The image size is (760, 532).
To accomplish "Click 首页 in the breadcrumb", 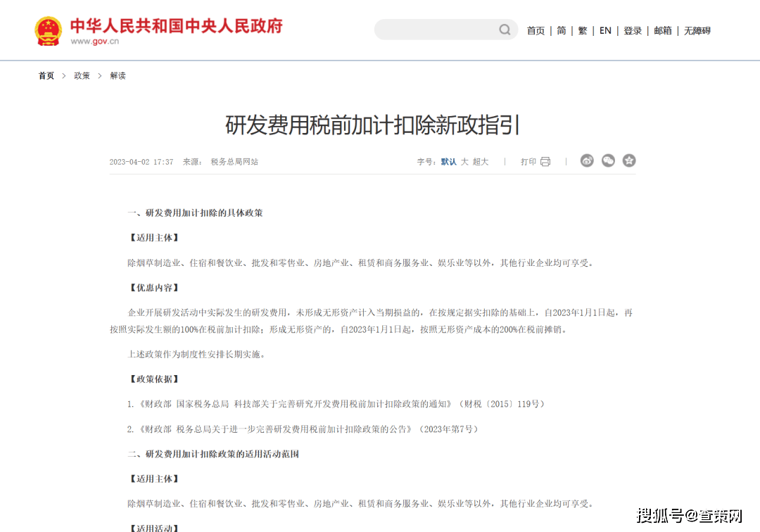I will pos(46,76).
